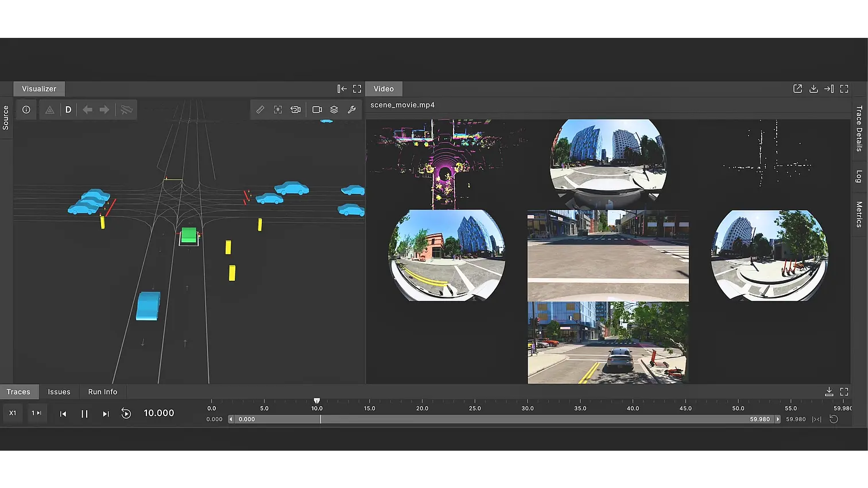Open the Run Info tab
This screenshot has height=488, width=868.
coord(103,392)
